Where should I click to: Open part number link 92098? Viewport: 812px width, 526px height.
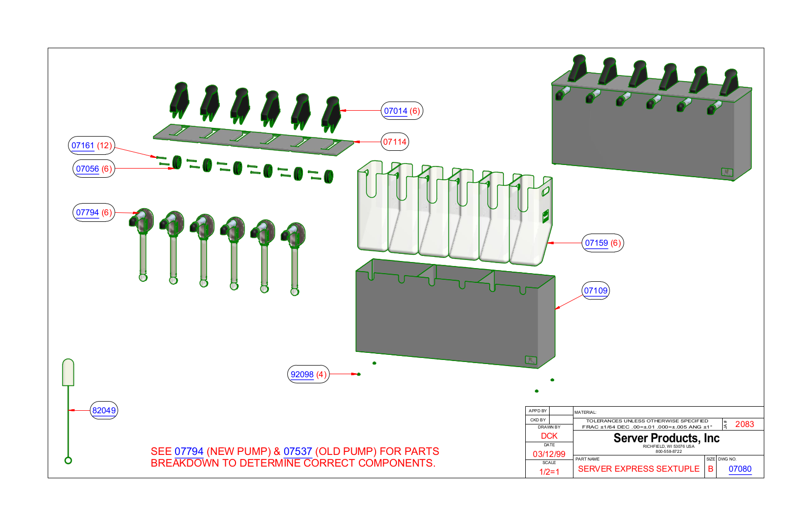coord(302,375)
